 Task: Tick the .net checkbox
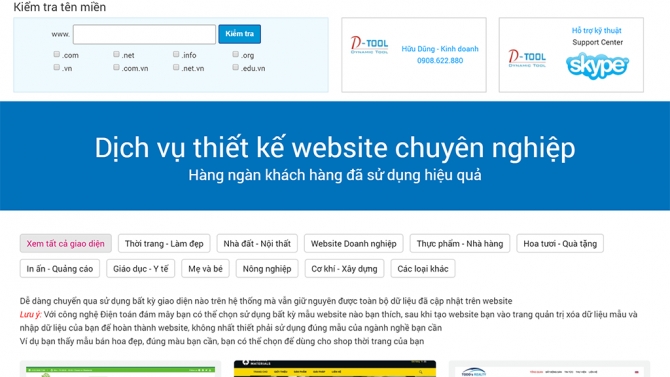pyautogui.click(x=116, y=54)
